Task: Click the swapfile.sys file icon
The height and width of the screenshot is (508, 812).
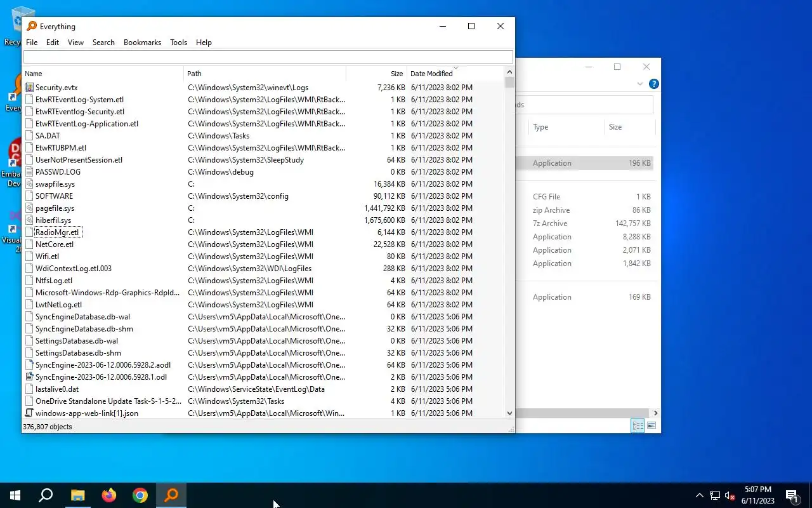Action: [x=29, y=184]
